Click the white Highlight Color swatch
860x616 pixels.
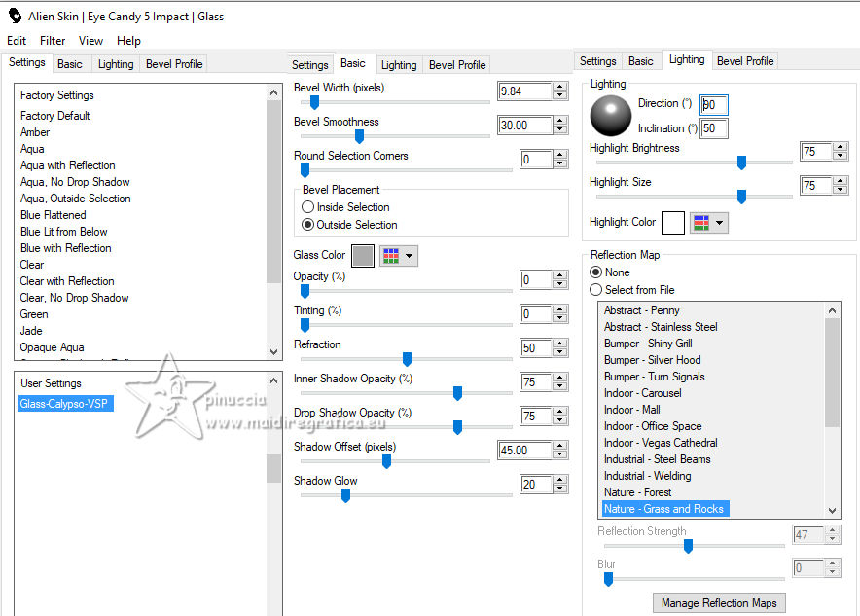coord(673,223)
